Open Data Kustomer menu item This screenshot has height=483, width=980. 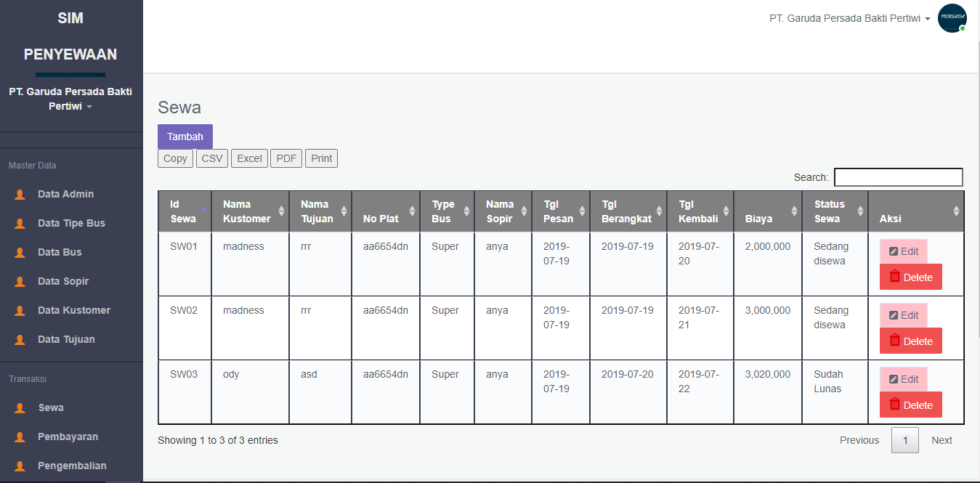[73, 310]
